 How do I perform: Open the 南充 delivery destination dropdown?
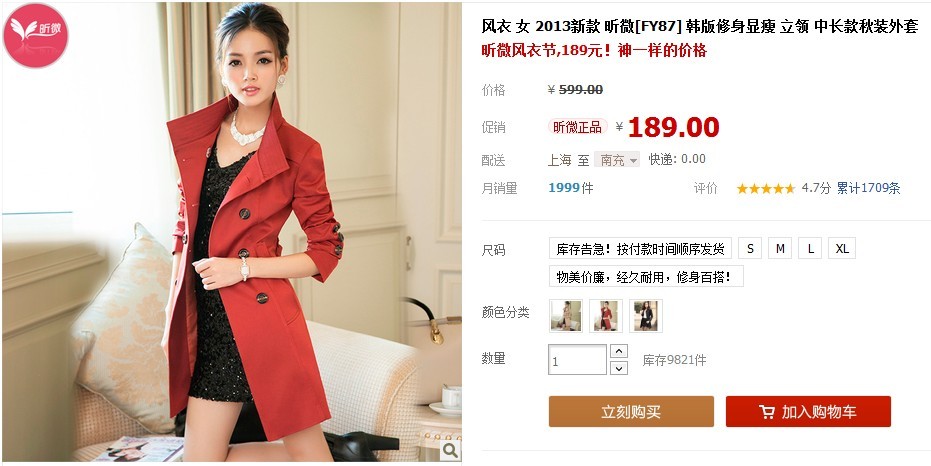pos(617,160)
